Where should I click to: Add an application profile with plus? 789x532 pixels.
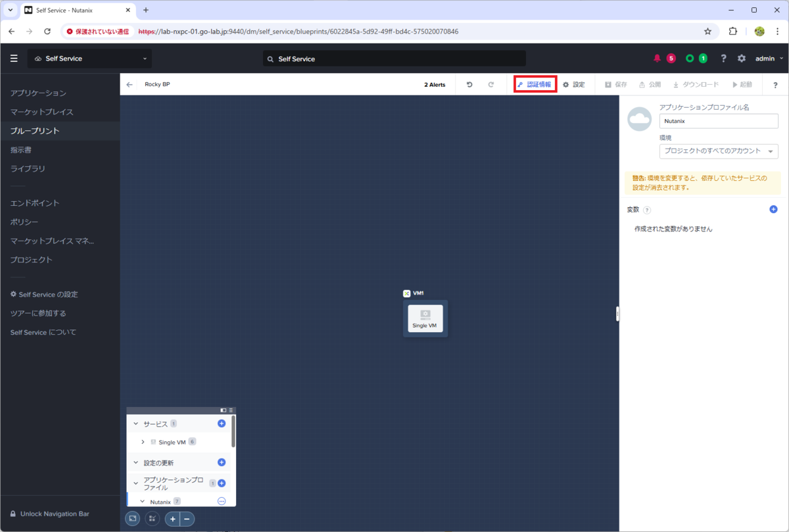[x=222, y=483]
